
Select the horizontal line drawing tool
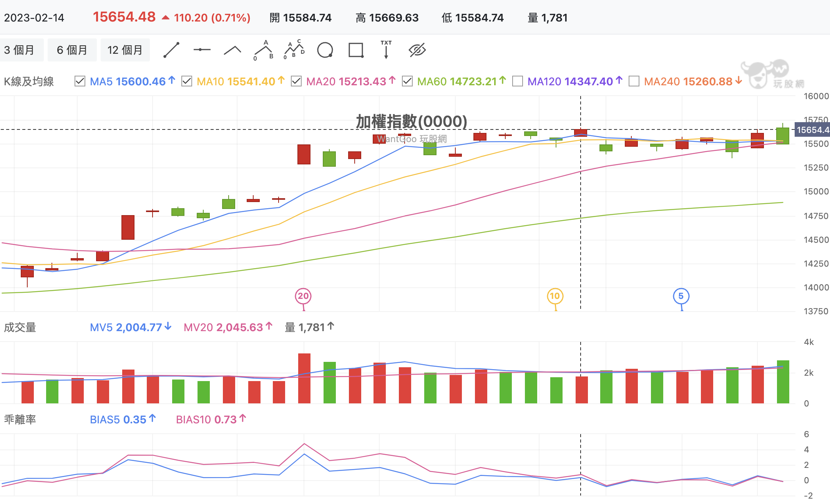click(202, 50)
